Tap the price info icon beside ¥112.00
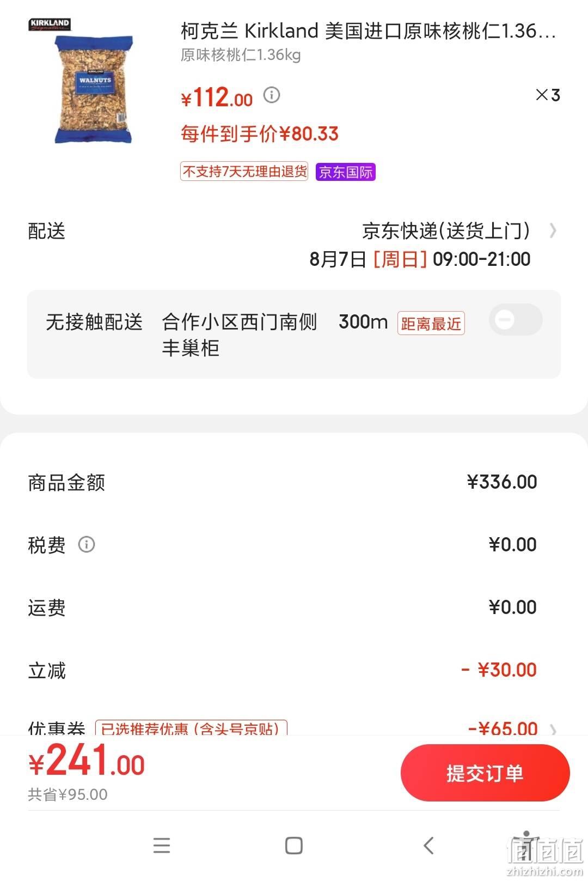Image resolution: width=588 pixels, height=881 pixels. click(272, 95)
